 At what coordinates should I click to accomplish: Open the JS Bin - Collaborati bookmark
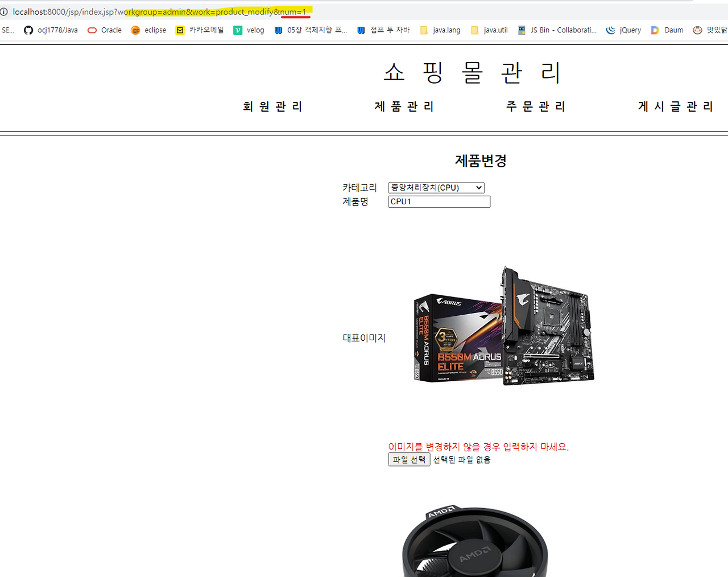click(x=557, y=30)
